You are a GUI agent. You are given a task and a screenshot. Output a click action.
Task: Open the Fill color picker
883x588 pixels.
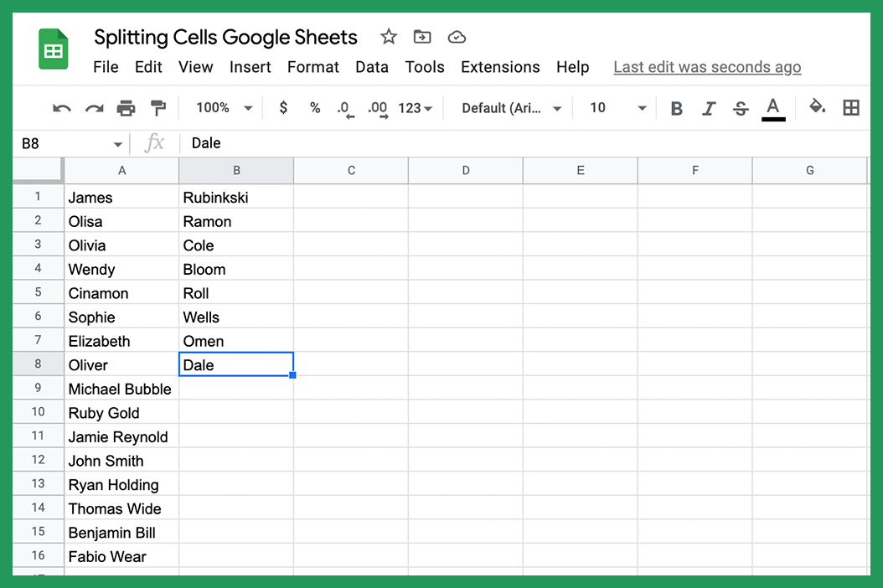click(817, 107)
